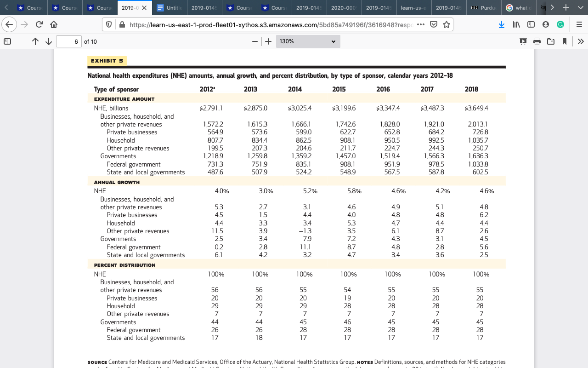Open the current view bookmark link
This screenshot has height=368, width=588.
click(x=565, y=41)
